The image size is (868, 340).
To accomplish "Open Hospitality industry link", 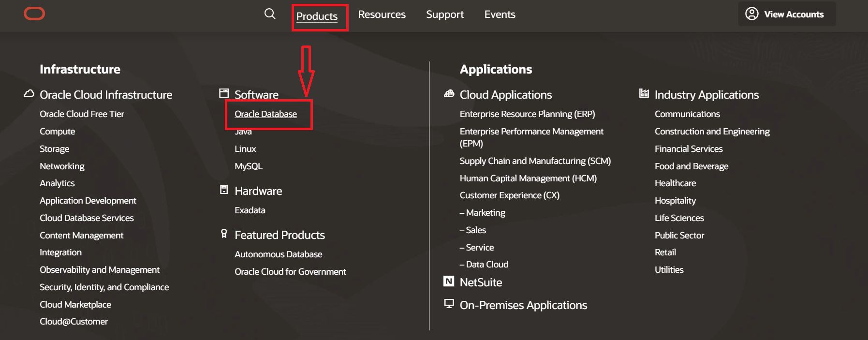I will point(675,201).
